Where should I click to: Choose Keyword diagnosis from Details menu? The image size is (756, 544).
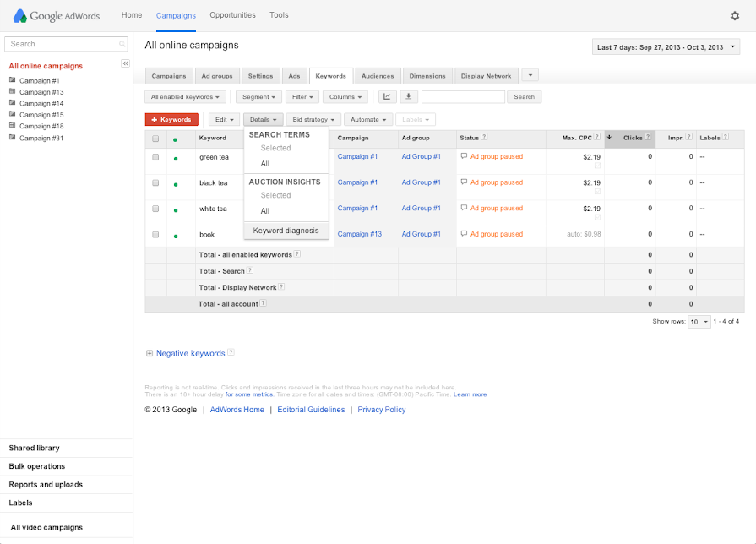click(x=286, y=231)
